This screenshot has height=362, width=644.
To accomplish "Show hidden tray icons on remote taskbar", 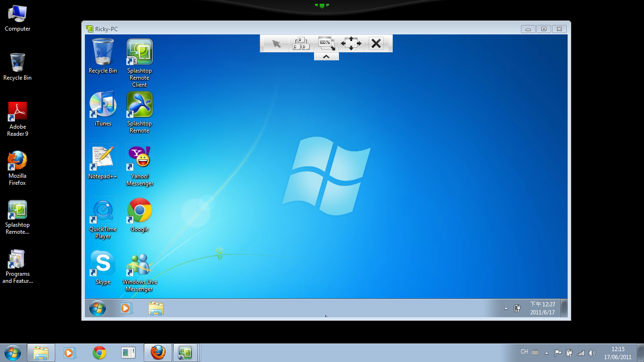I will click(506, 309).
